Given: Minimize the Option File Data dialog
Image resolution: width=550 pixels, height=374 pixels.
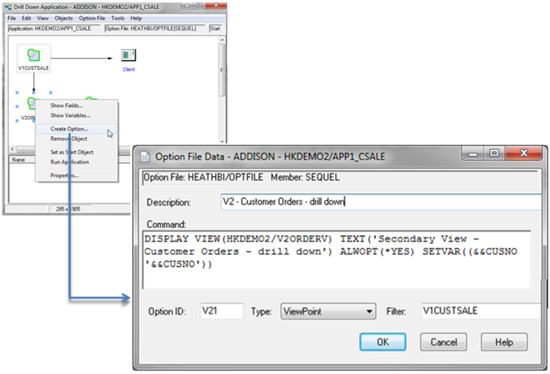Looking at the screenshot, I should pyautogui.click(x=473, y=153).
